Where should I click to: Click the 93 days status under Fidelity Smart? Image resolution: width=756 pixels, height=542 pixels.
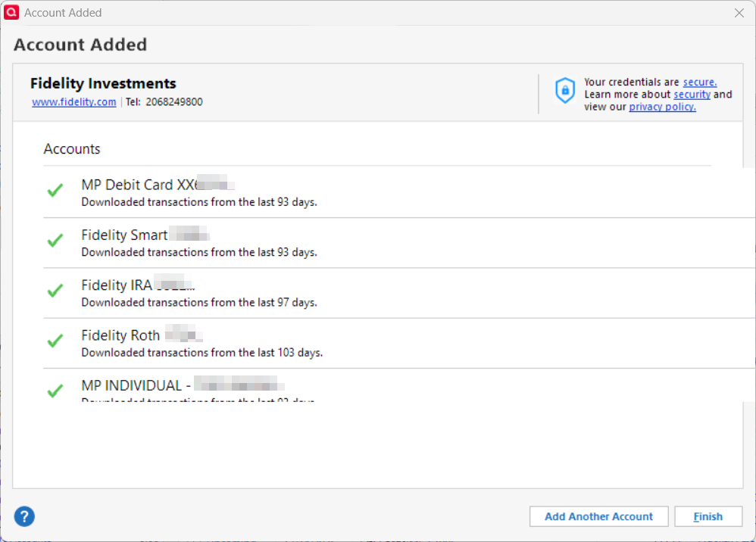click(x=199, y=252)
